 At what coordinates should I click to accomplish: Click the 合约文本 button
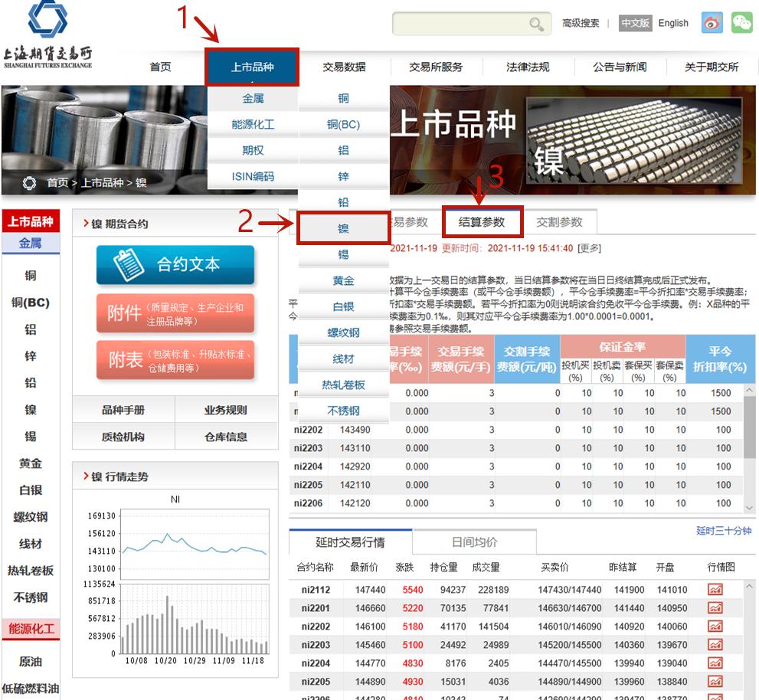tap(175, 264)
